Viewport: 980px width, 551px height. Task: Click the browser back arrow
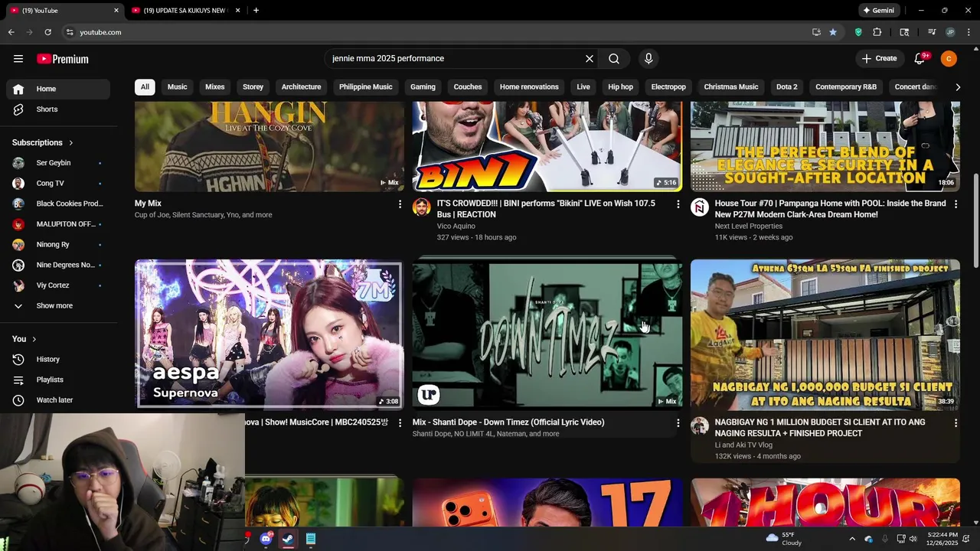pyautogui.click(x=11, y=32)
